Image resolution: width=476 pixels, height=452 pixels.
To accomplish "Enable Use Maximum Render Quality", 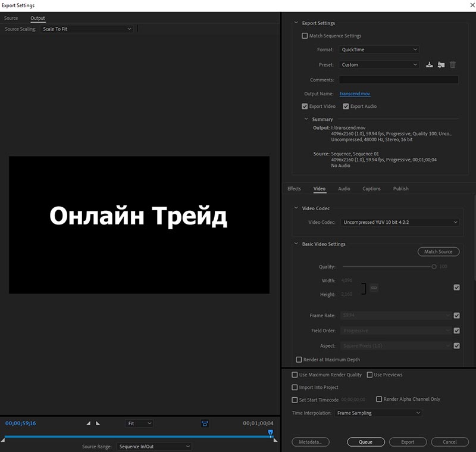I will 295,375.
